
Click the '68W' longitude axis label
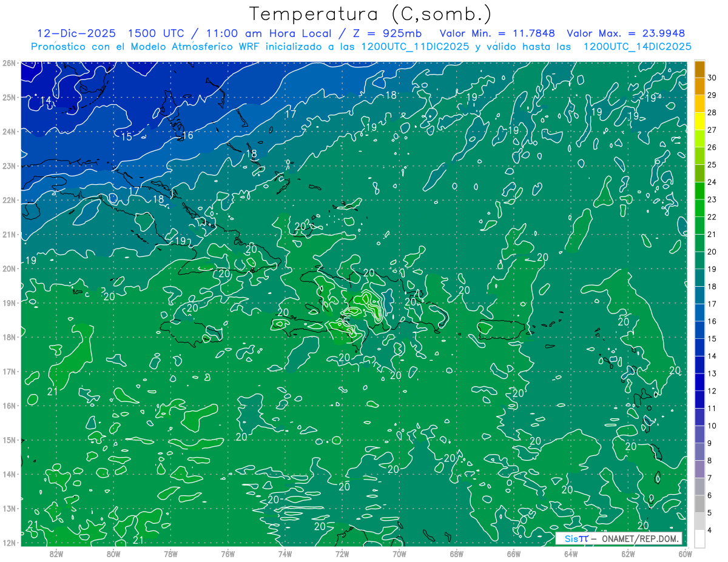[456, 554]
